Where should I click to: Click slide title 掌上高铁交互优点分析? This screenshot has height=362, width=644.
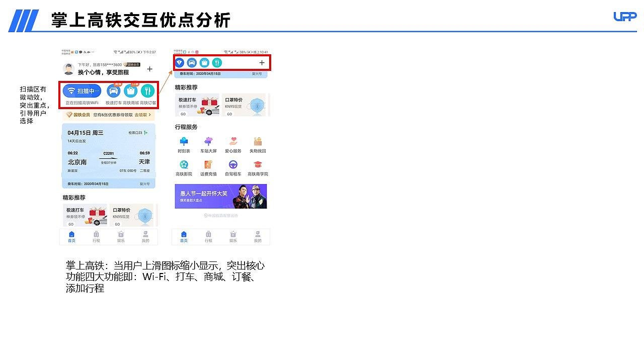pyautogui.click(x=141, y=20)
